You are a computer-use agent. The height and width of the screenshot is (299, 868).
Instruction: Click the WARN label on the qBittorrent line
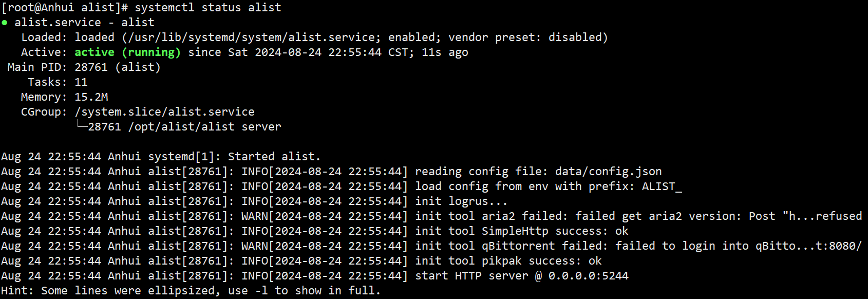[x=255, y=246]
